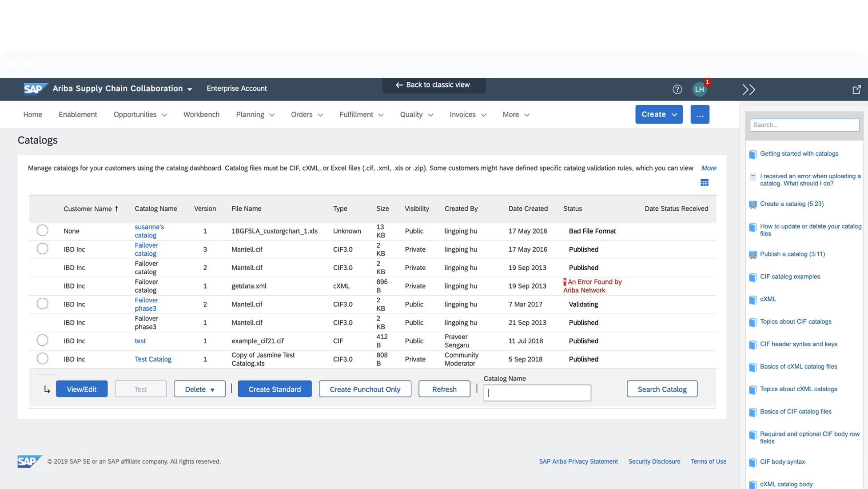The width and height of the screenshot is (868, 489).
Task: Expand the Delete dropdown button
Action: coord(199,389)
